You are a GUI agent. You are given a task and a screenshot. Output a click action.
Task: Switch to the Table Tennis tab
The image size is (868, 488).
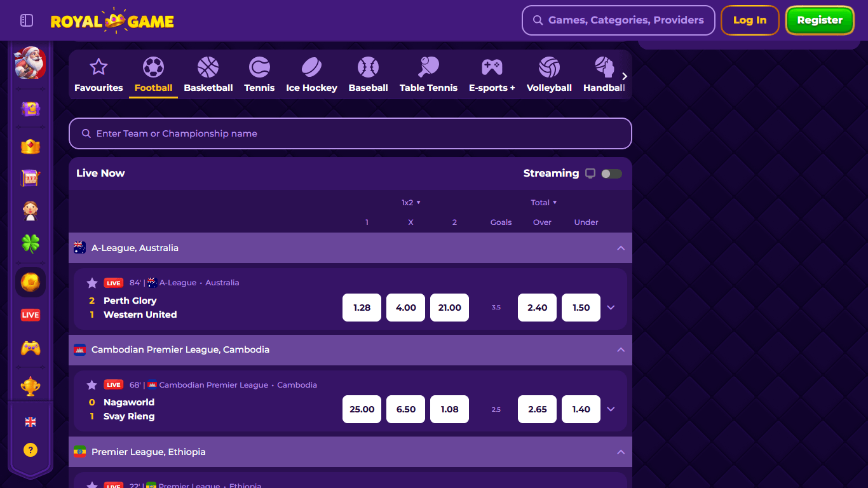click(428, 75)
